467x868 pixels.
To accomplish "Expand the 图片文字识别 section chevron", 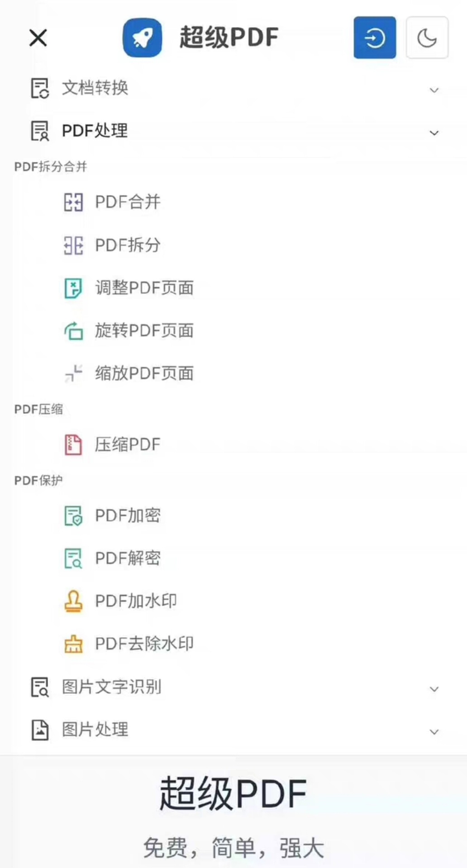I will click(434, 689).
